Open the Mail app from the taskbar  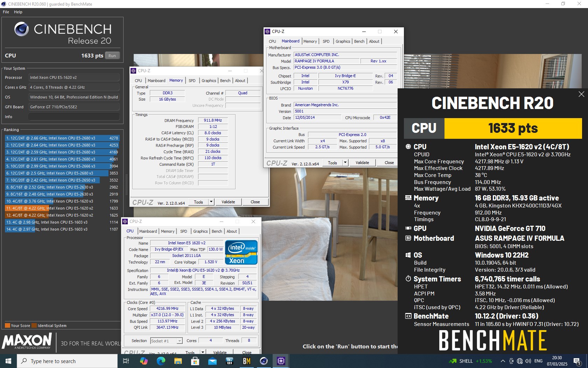[x=212, y=361]
